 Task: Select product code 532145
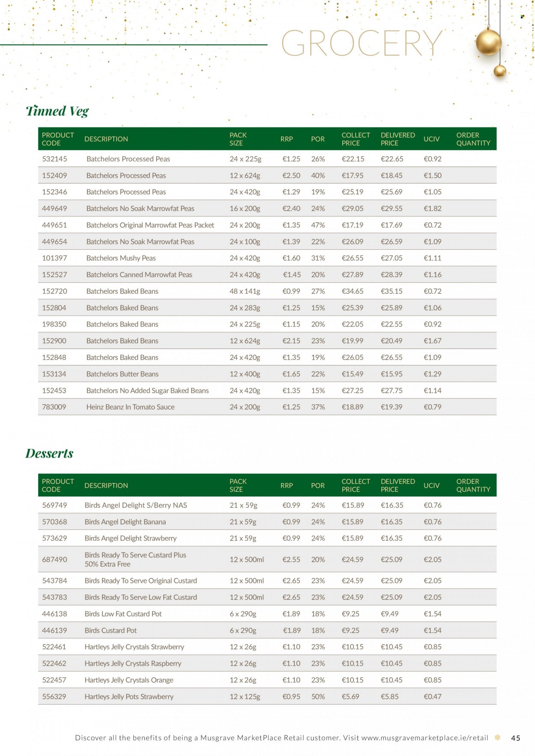(54, 159)
